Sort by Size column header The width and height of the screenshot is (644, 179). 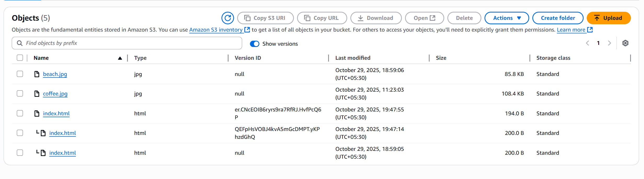(441, 58)
